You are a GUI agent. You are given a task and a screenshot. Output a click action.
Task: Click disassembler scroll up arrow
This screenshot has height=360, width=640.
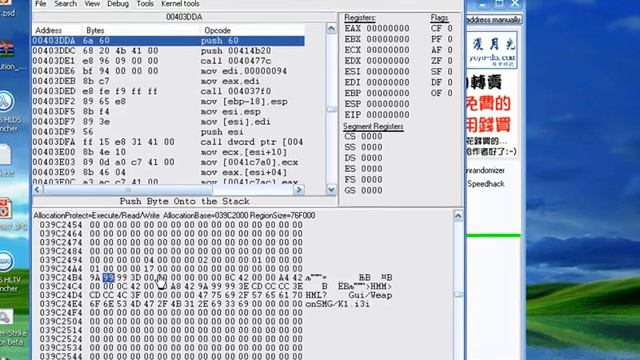[331, 29]
